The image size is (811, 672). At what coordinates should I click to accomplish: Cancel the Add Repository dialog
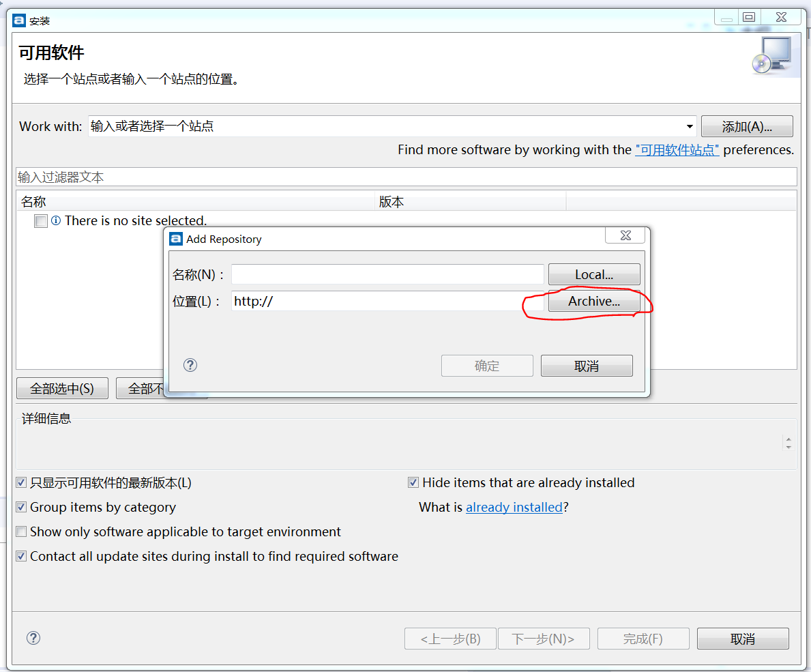[587, 365]
